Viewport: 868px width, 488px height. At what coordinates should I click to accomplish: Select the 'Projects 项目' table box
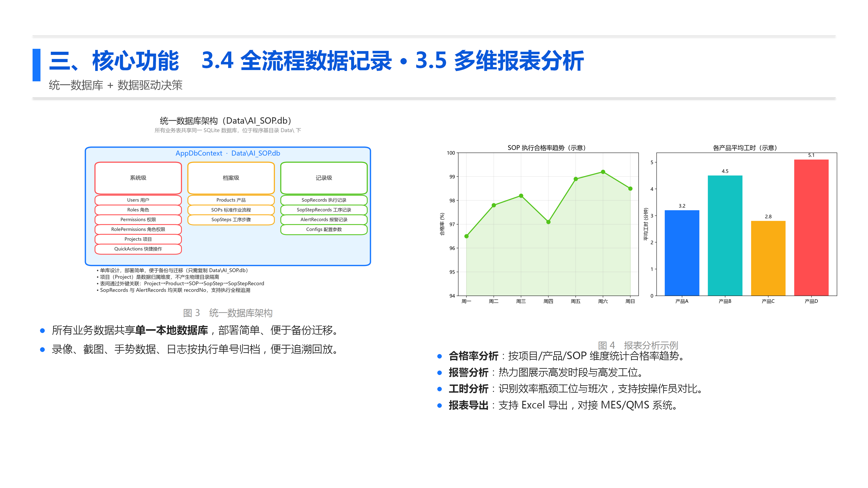pyautogui.click(x=138, y=239)
